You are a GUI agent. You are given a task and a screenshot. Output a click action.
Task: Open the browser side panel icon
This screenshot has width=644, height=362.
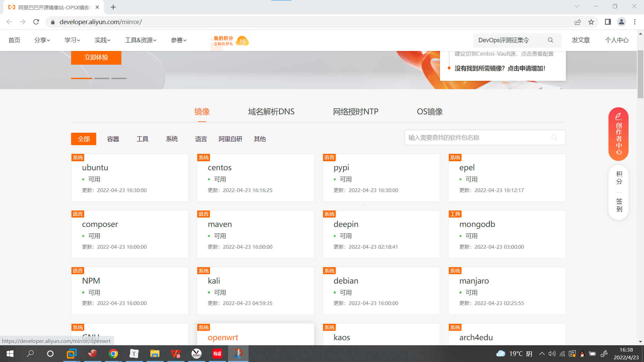click(608, 22)
